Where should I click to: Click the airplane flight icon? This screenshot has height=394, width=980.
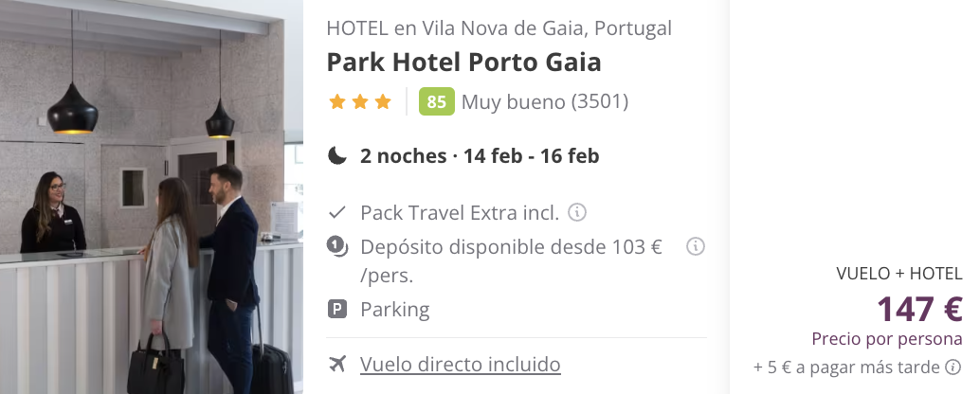(336, 364)
